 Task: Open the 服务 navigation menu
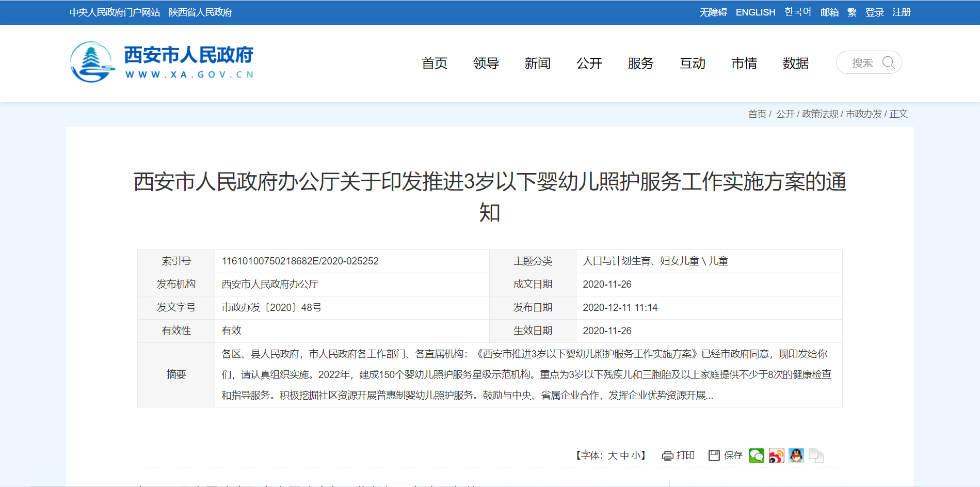(640, 64)
